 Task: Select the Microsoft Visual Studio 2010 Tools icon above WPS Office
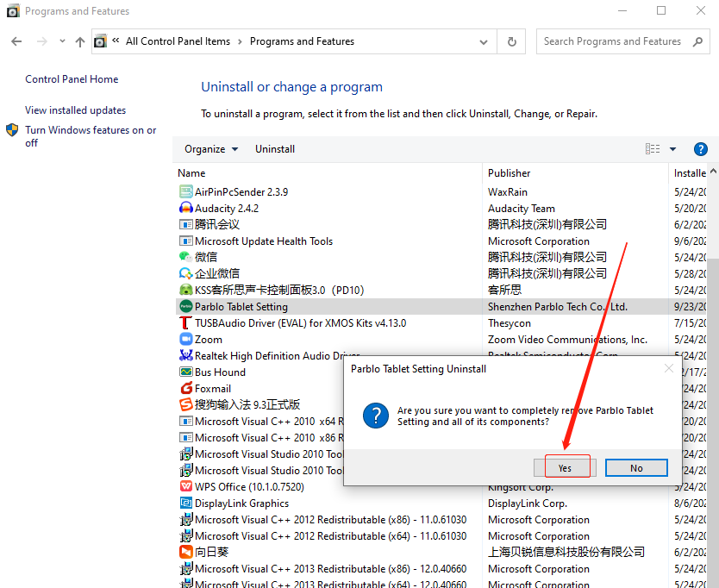(185, 470)
